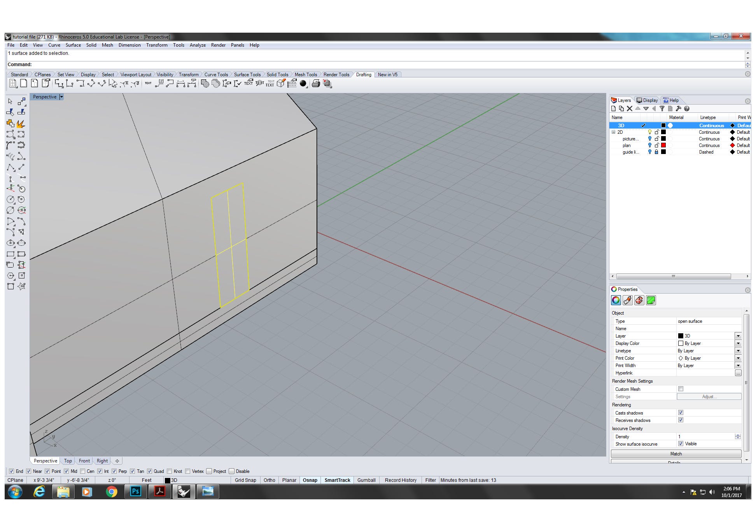Change plan layer red color swatch

pos(663,145)
